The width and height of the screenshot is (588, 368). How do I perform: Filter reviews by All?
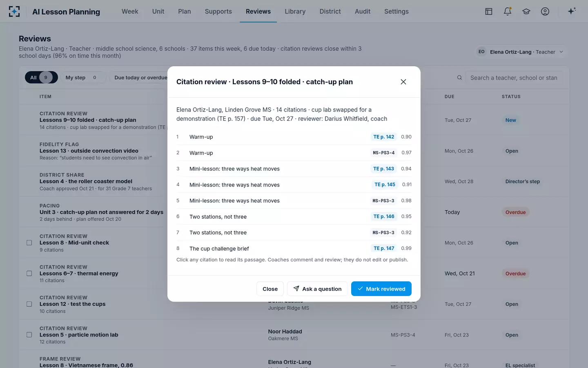pos(41,78)
